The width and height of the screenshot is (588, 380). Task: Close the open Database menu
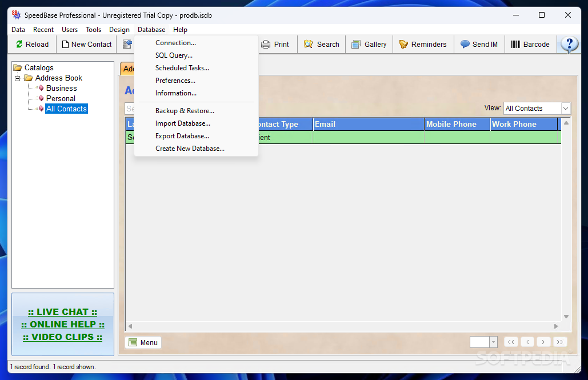(x=151, y=30)
